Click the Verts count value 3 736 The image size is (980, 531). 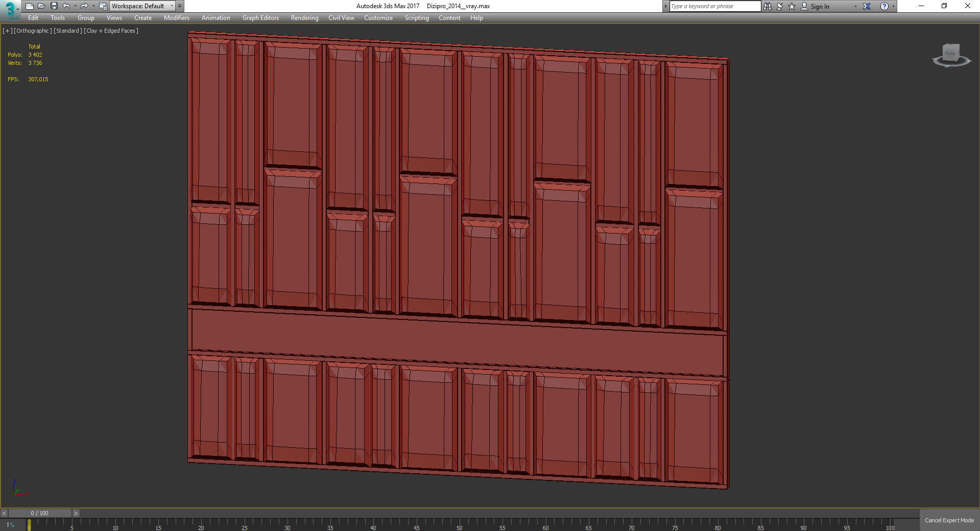click(35, 63)
